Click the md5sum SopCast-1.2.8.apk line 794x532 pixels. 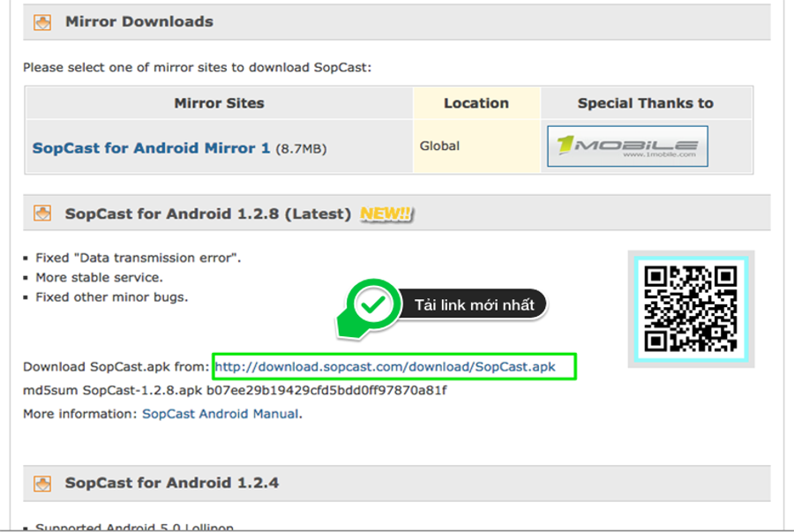click(x=235, y=390)
